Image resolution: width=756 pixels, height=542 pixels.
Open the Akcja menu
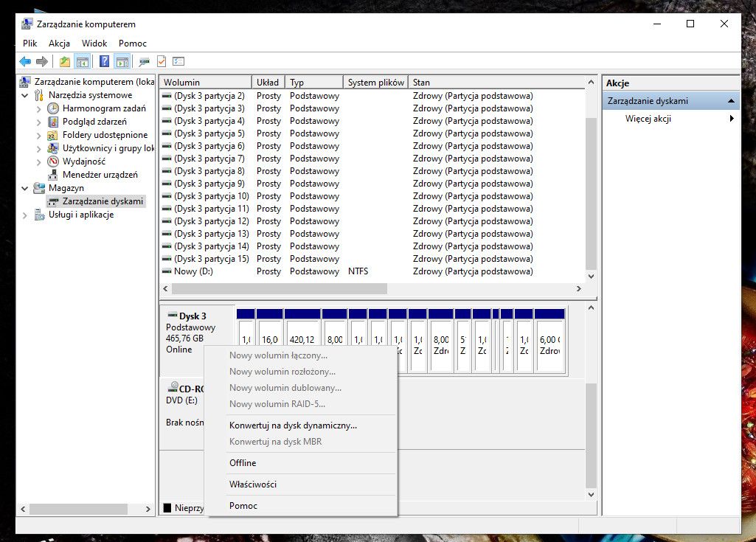coord(59,44)
